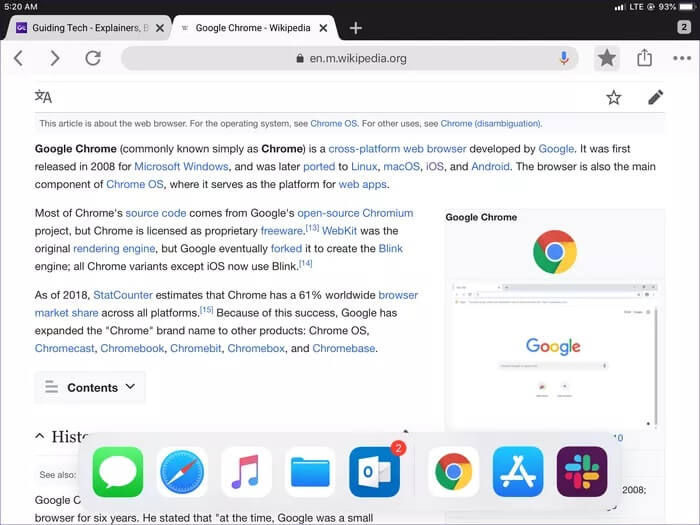700x525 pixels.
Task: Follow the Chromecast link
Action: [x=65, y=348]
